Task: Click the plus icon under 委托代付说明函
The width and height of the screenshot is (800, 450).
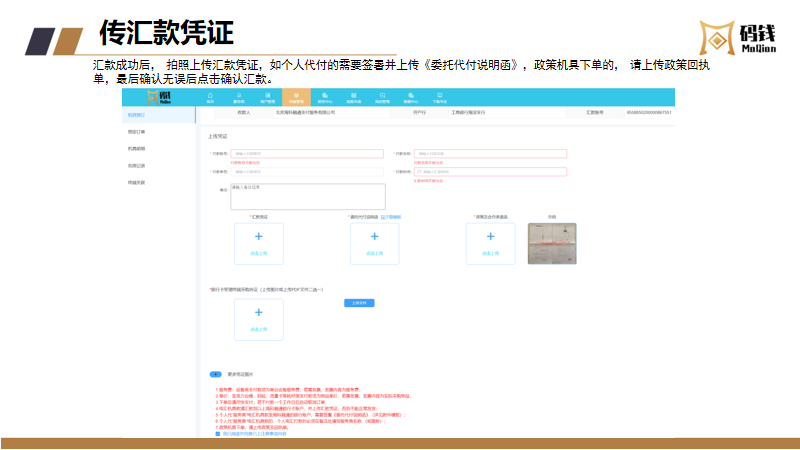Action: [375, 237]
